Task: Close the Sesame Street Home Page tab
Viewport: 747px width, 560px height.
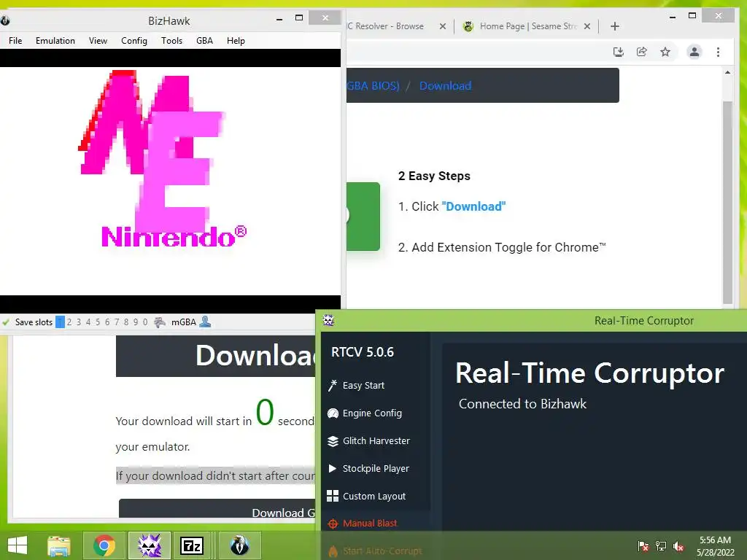Action: click(x=587, y=26)
